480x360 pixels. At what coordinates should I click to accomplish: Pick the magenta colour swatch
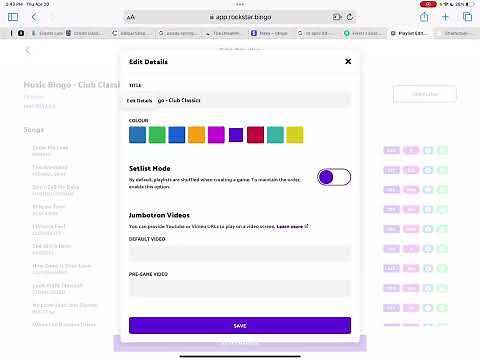(216, 135)
